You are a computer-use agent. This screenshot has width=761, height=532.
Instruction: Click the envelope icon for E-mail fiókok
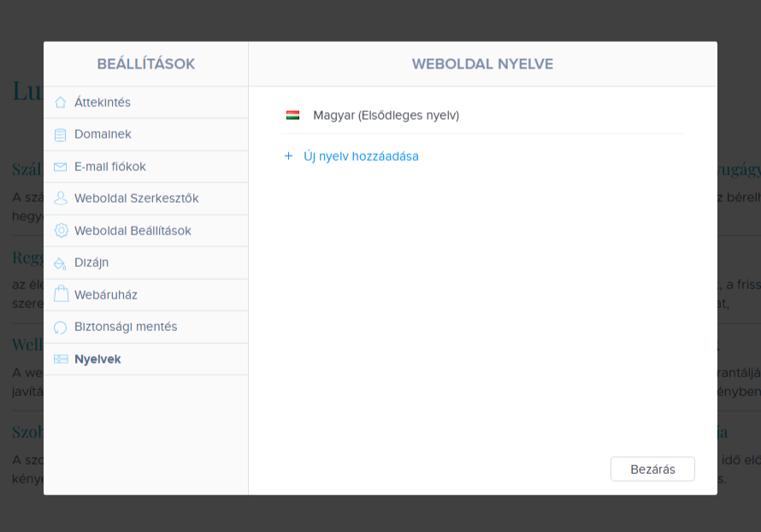coord(60,167)
